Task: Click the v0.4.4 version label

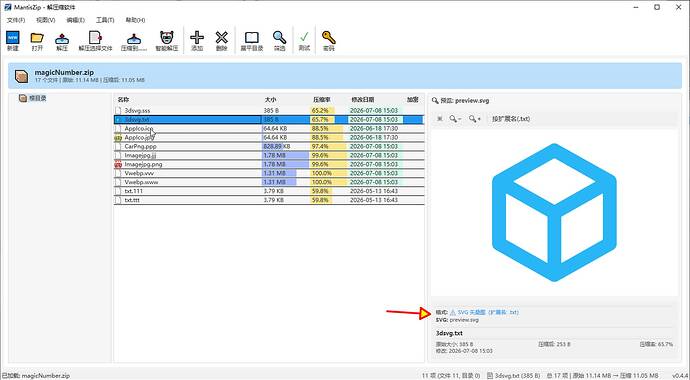Action: point(680,376)
